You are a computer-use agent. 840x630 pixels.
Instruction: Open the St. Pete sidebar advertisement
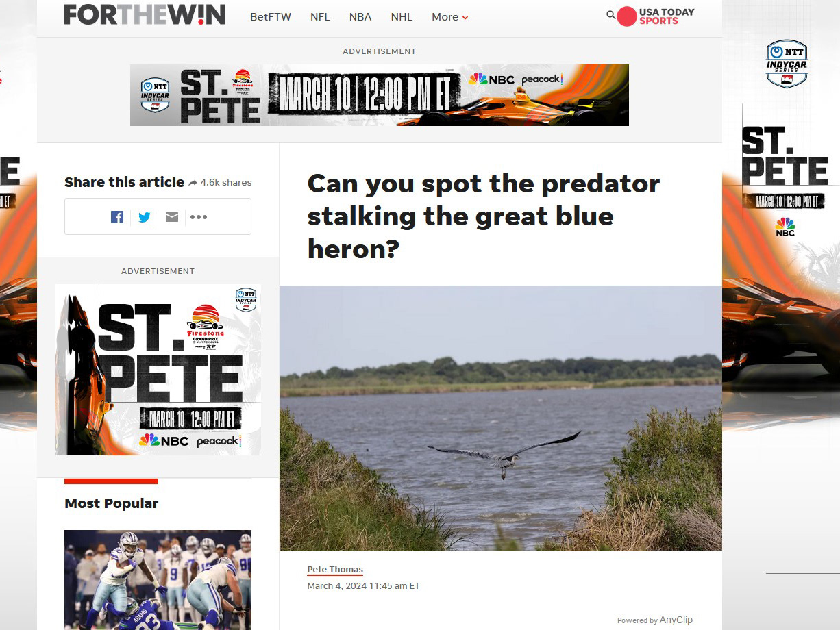(x=158, y=370)
